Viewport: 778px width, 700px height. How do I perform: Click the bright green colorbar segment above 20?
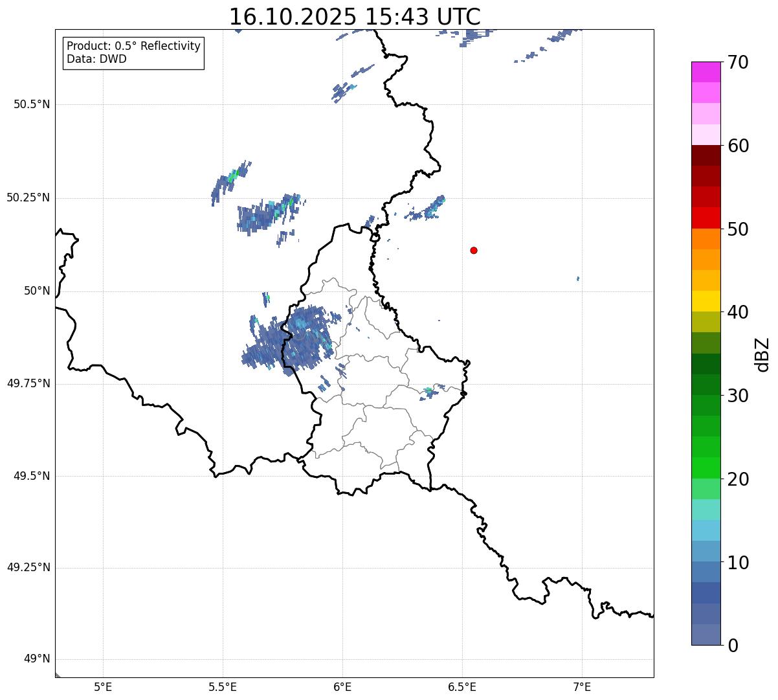click(x=706, y=468)
